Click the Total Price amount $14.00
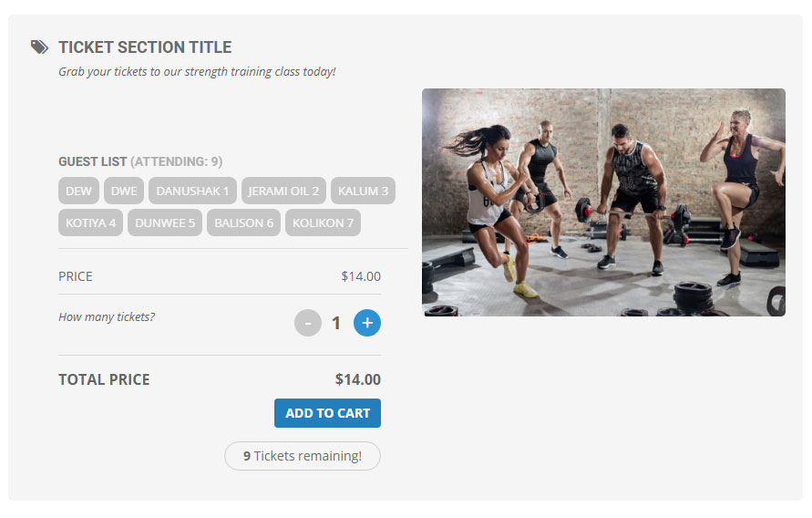The image size is (812, 518). (x=357, y=379)
